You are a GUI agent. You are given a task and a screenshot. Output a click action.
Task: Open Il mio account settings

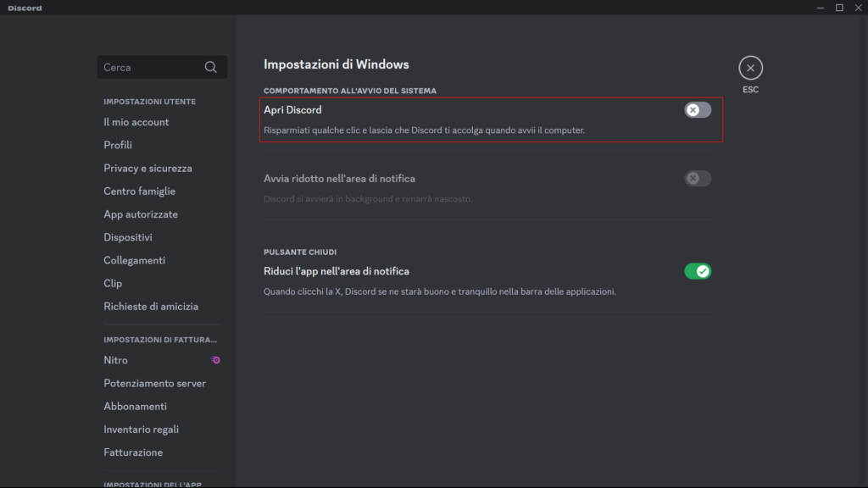[136, 122]
